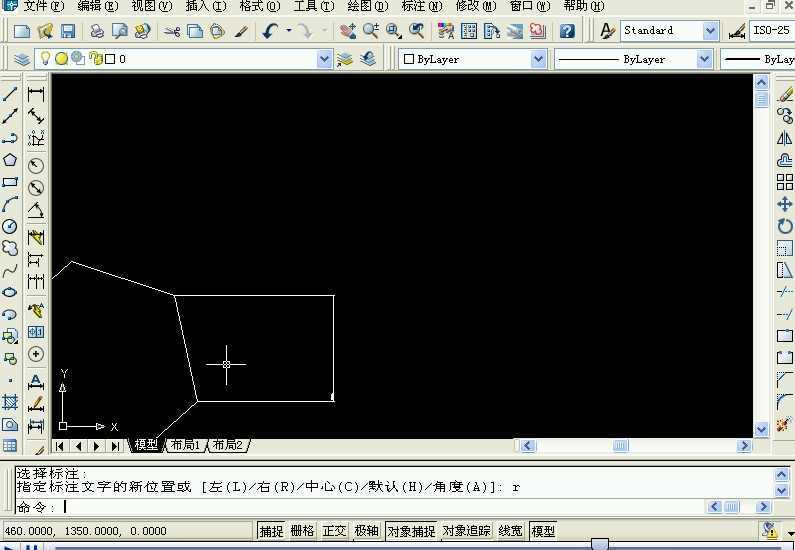This screenshot has height=550, width=795.
Task: Click the layer 0 color square
Action: pos(110,59)
